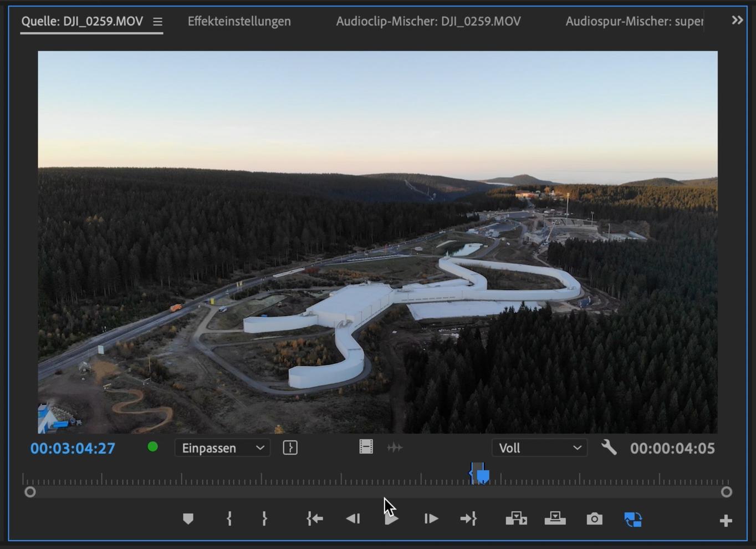Open settings with the wrench icon
This screenshot has height=549, width=756.
tap(609, 448)
